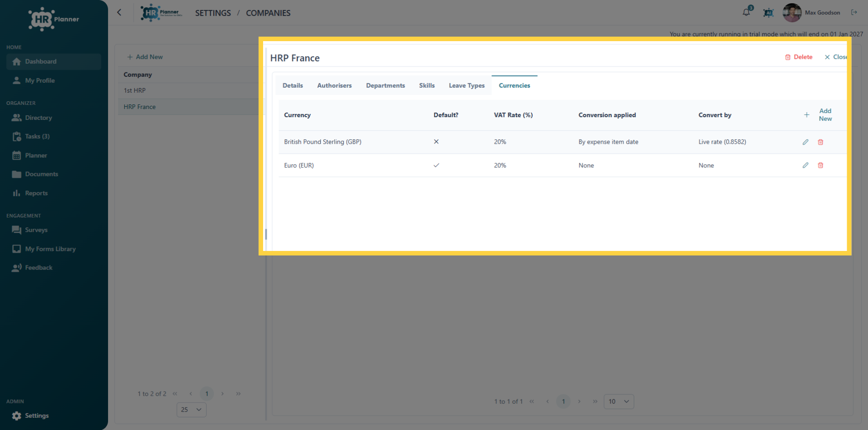
Task: Open Feedback in the sidebar
Action: (x=54, y=268)
